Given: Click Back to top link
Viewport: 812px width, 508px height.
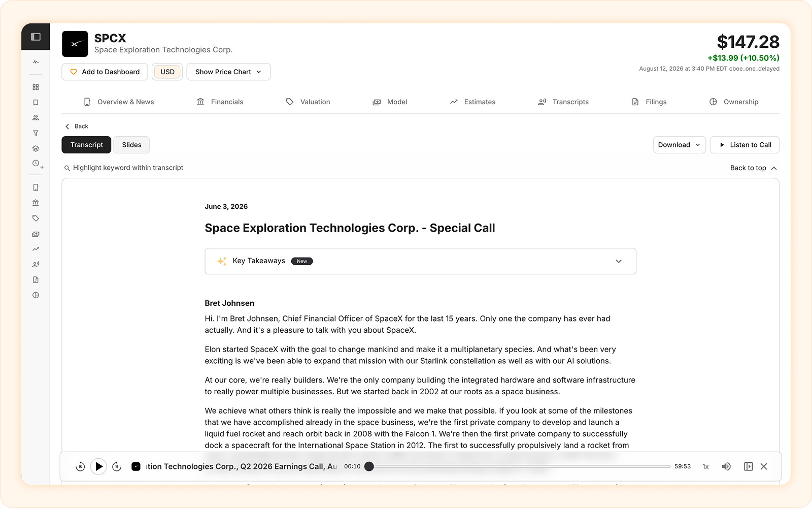Looking at the screenshot, I should coord(754,168).
